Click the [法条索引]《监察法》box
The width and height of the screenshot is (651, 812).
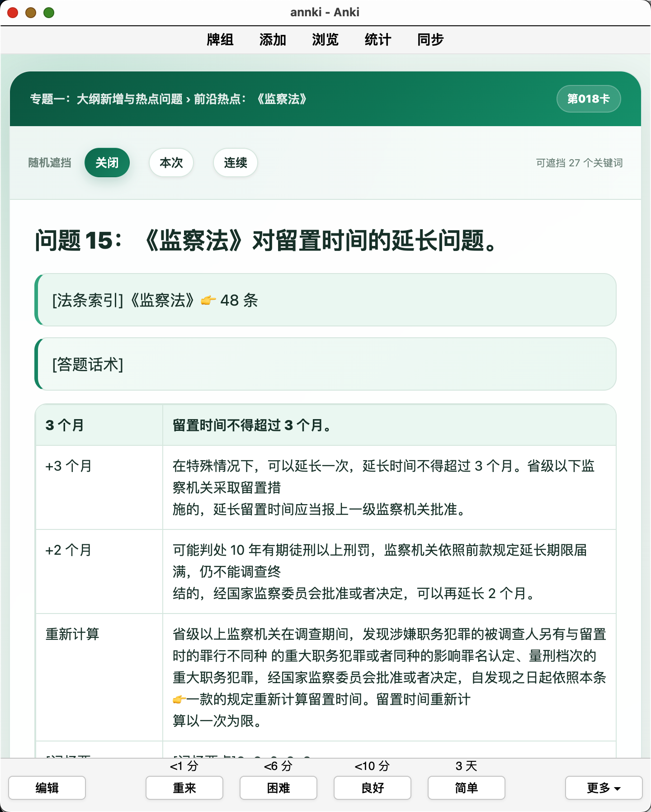(325, 300)
